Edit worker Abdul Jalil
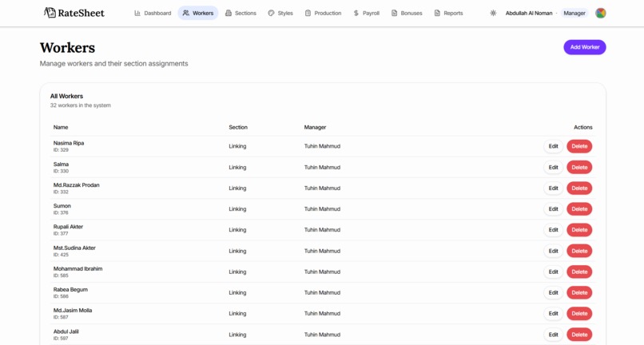This screenshot has width=644, height=345. [x=553, y=335]
